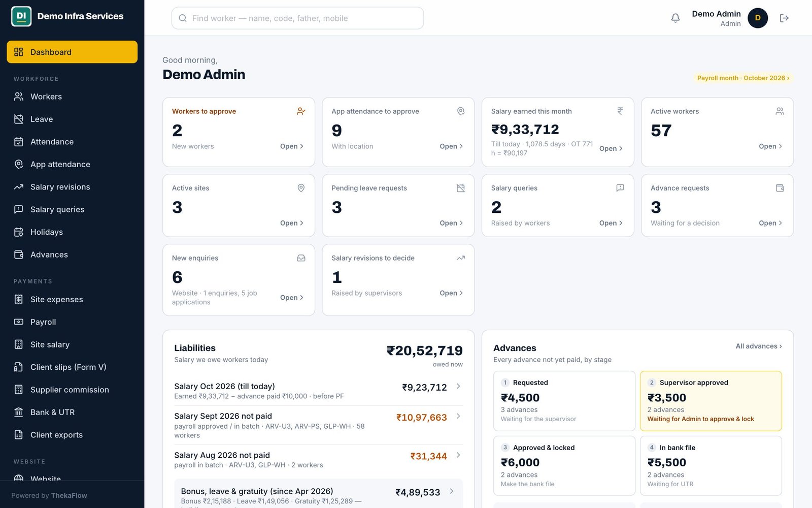Click the Advances wallet icon in sidebar
The width and height of the screenshot is (812, 508).
(19, 255)
